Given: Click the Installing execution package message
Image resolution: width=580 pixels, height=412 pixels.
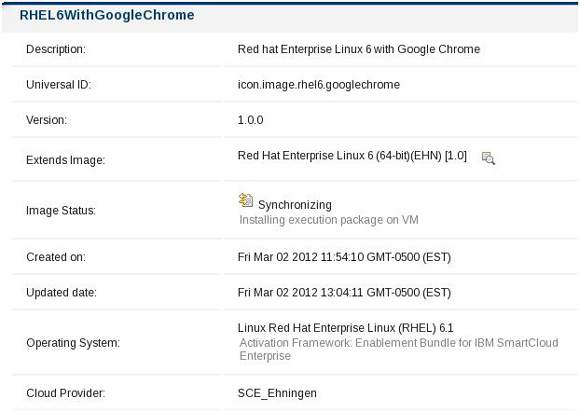Looking at the screenshot, I should (x=329, y=220).
